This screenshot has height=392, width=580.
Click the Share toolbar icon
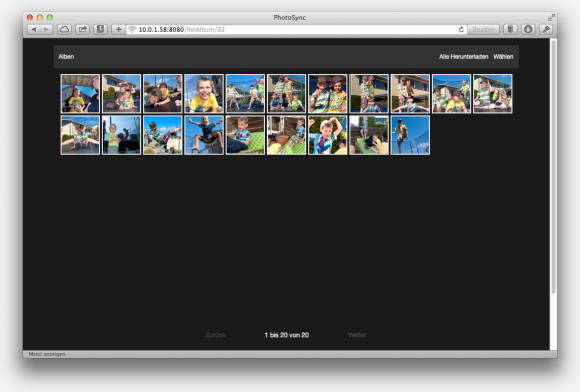82,29
